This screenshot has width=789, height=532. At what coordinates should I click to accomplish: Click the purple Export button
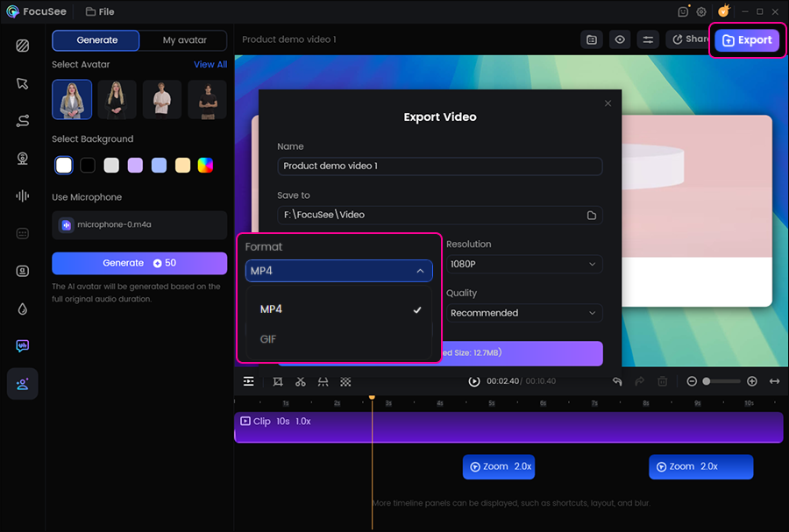747,40
